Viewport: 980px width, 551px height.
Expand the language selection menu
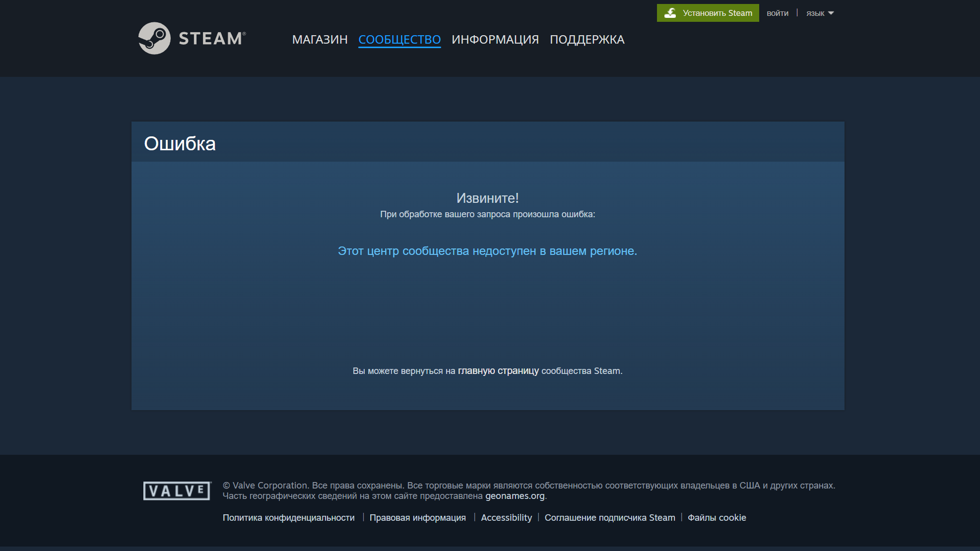[820, 13]
